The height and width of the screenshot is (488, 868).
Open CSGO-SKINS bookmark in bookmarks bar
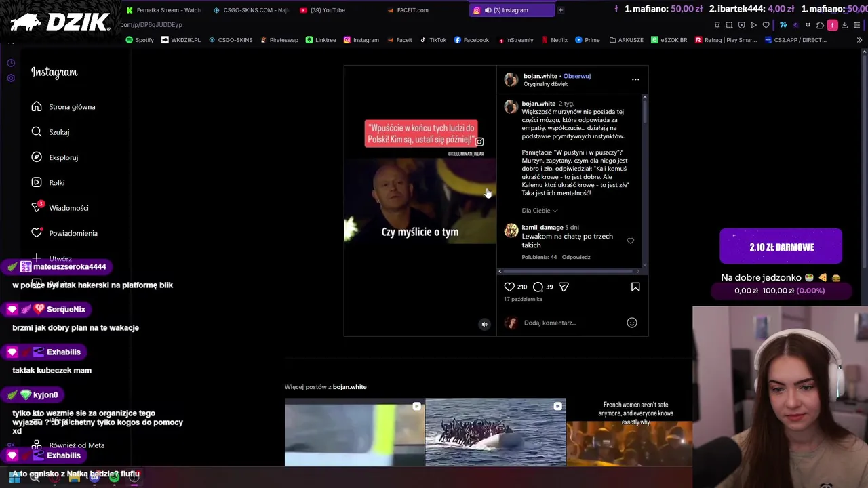tap(231, 40)
